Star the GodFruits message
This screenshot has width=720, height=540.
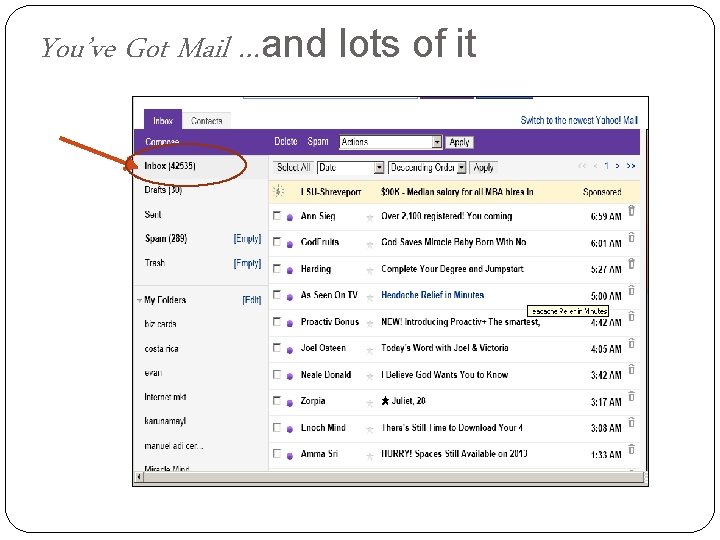tap(370, 244)
